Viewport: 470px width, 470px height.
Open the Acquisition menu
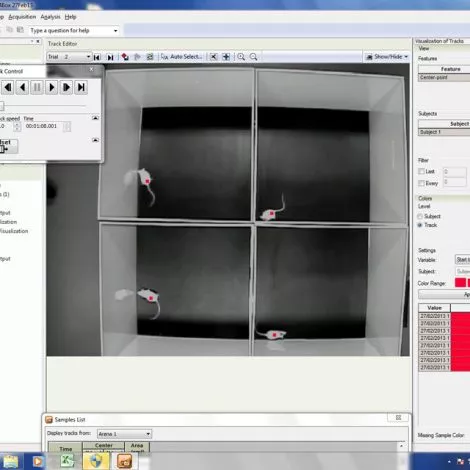click(22, 17)
